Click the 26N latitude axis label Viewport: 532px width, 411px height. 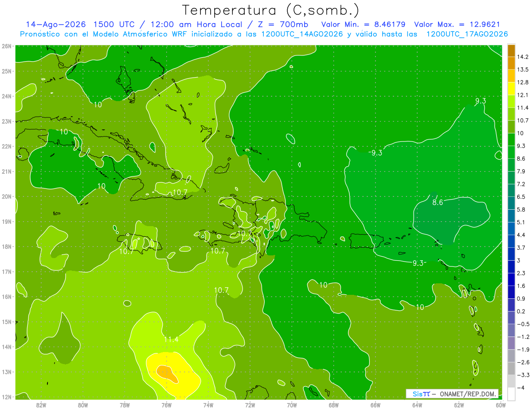(6, 46)
